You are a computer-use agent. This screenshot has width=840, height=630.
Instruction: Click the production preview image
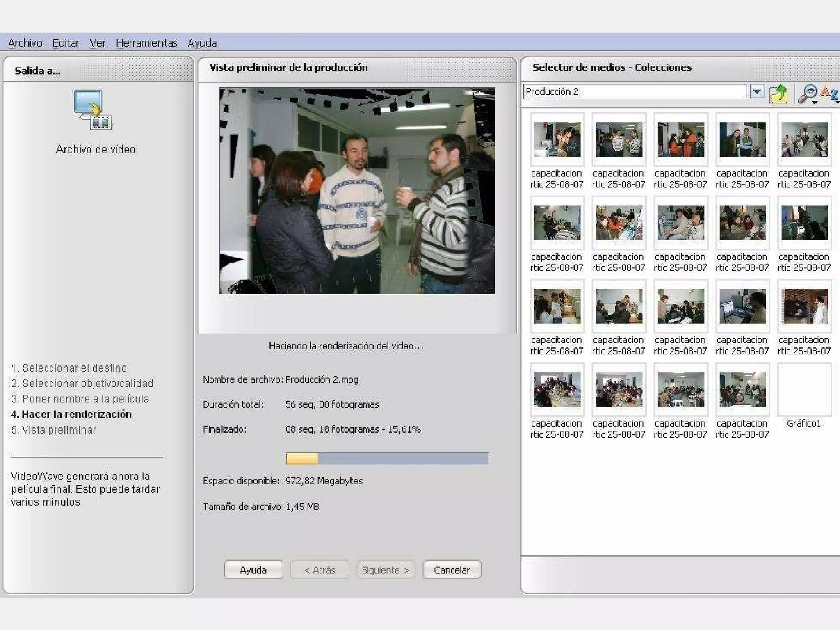tap(356, 190)
